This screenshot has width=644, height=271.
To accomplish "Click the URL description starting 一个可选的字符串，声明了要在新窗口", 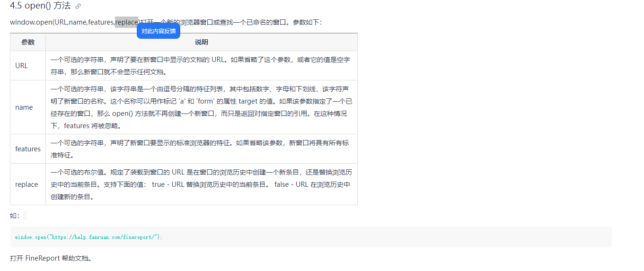I will [201, 66].
